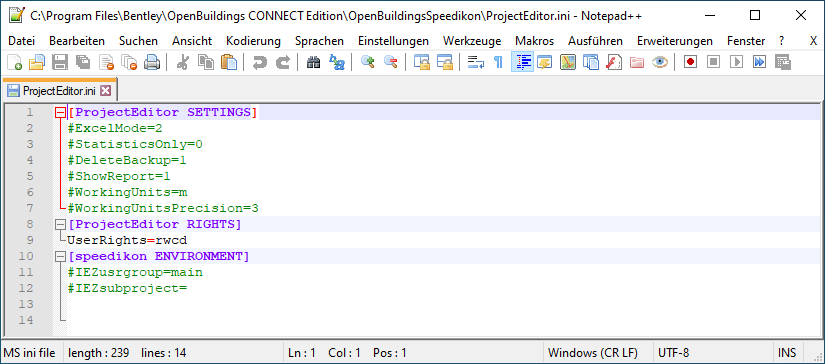Create a new file with New icon
Viewport: 825px width, 364px height.
[15, 63]
